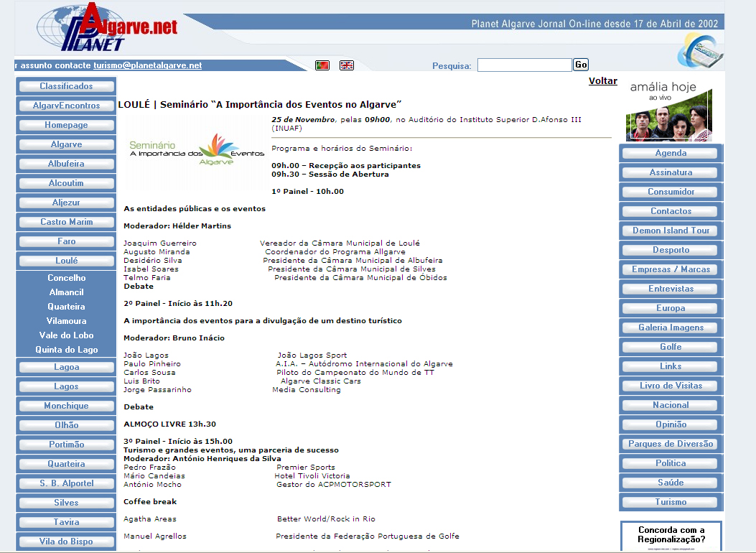This screenshot has height=553, width=756.
Task: Navigate to Livro de Visitas
Action: click(x=671, y=386)
